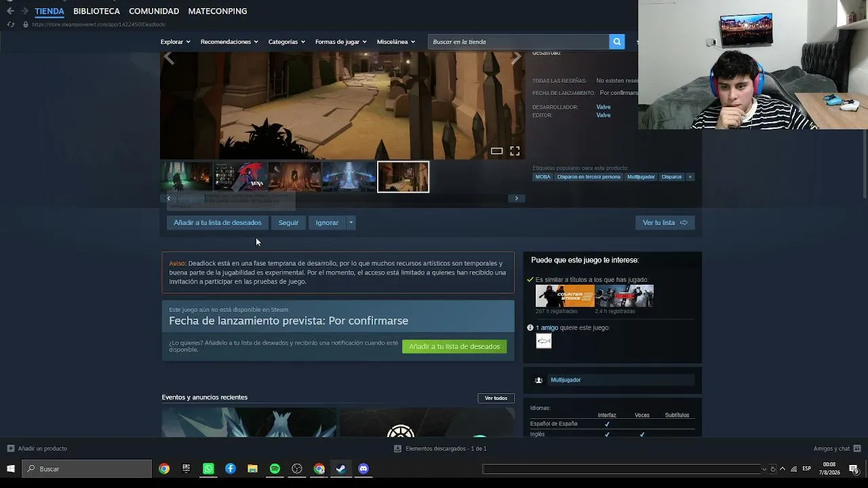
Task: Select the MOBA tag
Action: 543,177
